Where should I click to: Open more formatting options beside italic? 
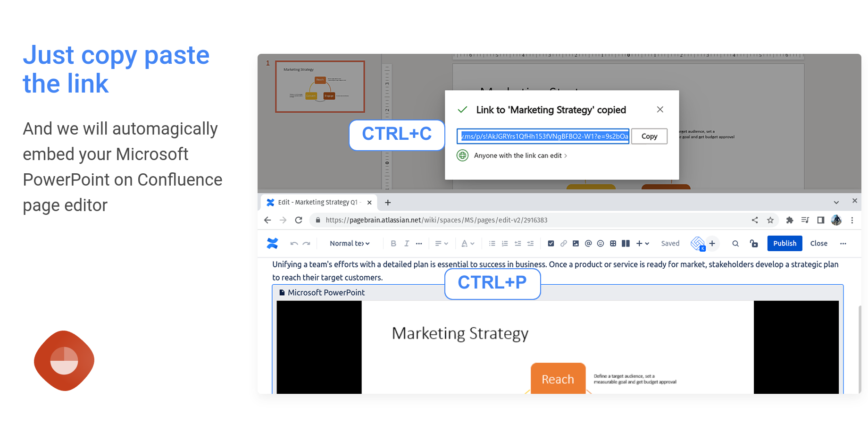(419, 244)
